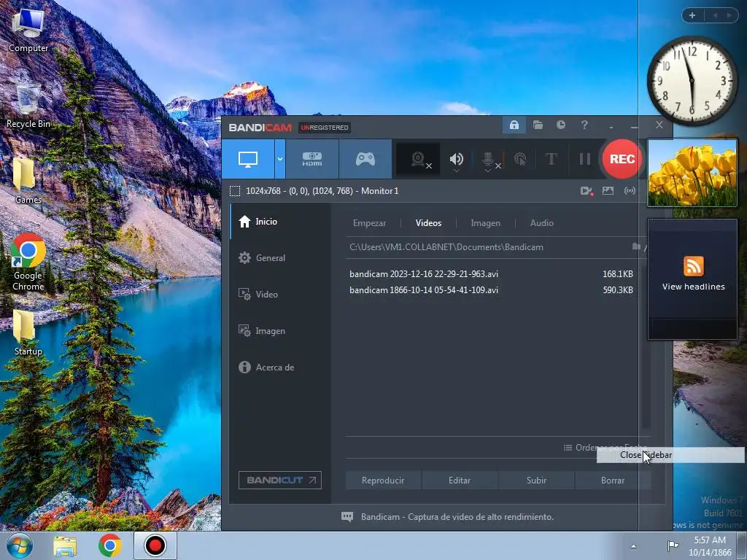Image resolution: width=747 pixels, height=560 pixels.
Task: Click the video record indicator icon
Action: (587, 191)
